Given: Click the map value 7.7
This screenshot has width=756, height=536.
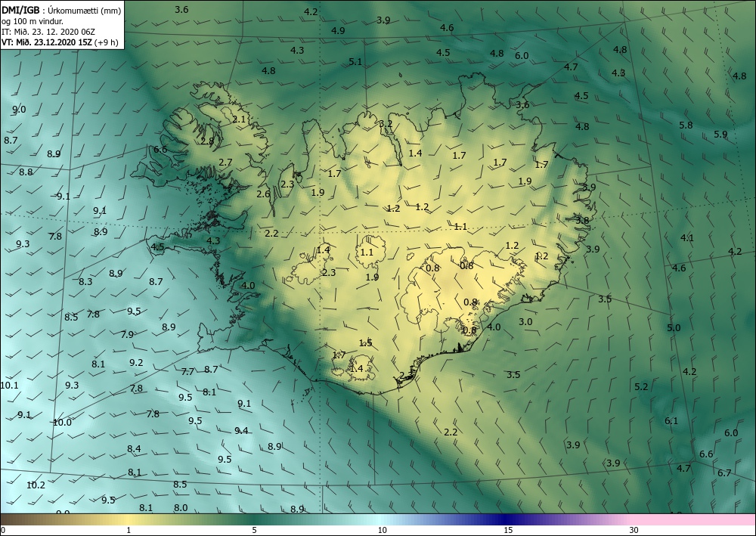Looking at the screenshot, I should tap(187, 372).
